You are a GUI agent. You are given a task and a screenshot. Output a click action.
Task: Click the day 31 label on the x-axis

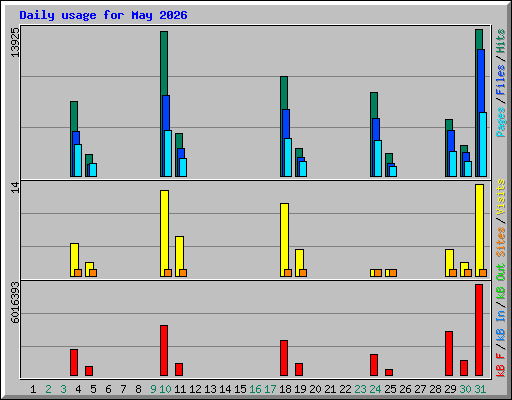(480, 389)
